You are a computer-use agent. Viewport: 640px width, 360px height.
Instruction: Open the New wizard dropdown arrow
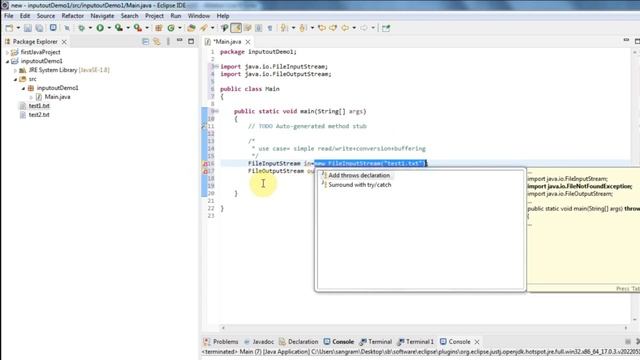(x=18, y=28)
